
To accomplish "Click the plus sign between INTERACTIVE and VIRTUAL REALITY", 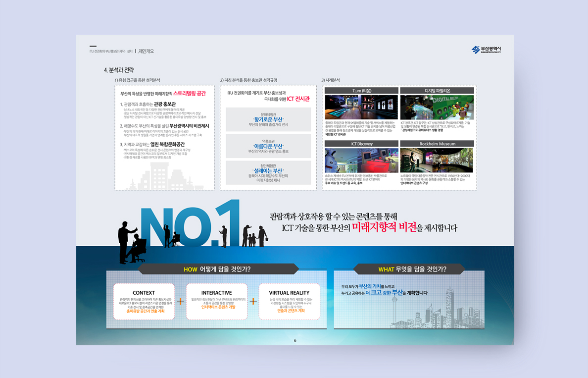I will tap(253, 301).
